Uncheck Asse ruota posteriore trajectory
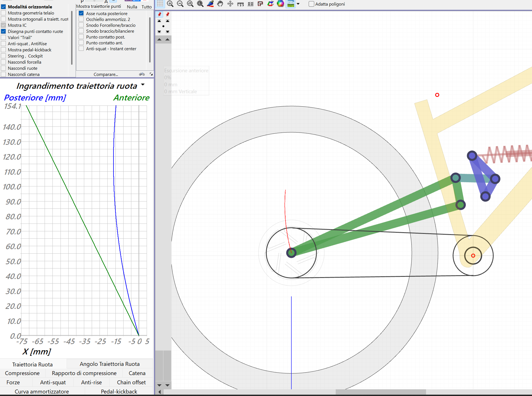The height and width of the screenshot is (396, 532). (81, 13)
